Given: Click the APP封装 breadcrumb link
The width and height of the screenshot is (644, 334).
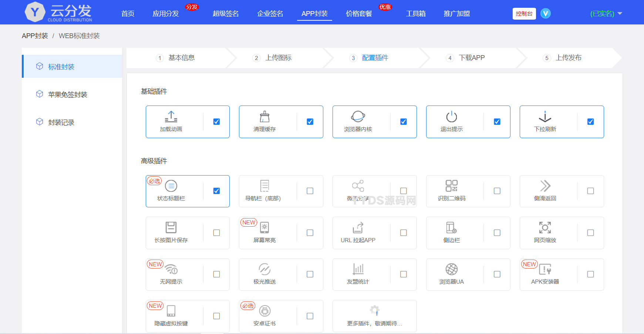Looking at the screenshot, I should pyautogui.click(x=35, y=36).
